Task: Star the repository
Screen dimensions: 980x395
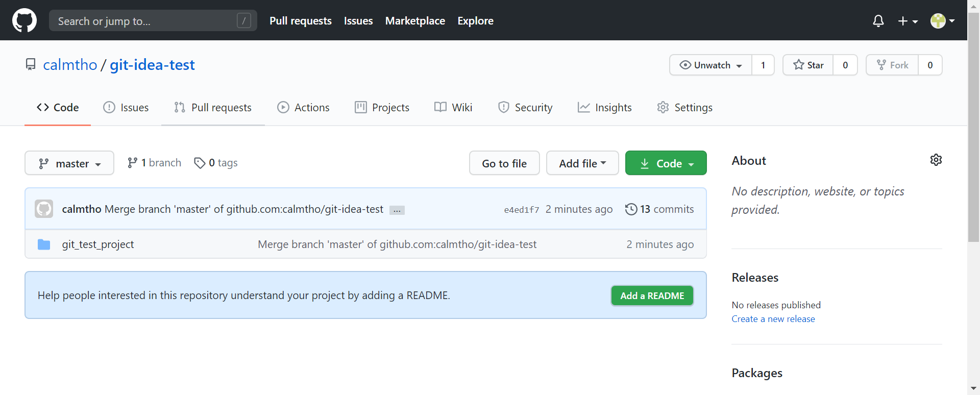Action: [808, 65]
